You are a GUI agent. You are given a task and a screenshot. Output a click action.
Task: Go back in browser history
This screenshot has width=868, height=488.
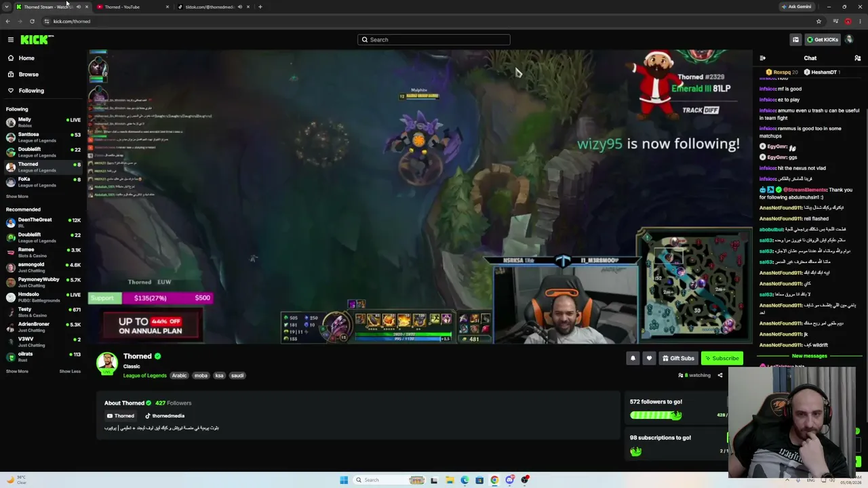(7, 21)
